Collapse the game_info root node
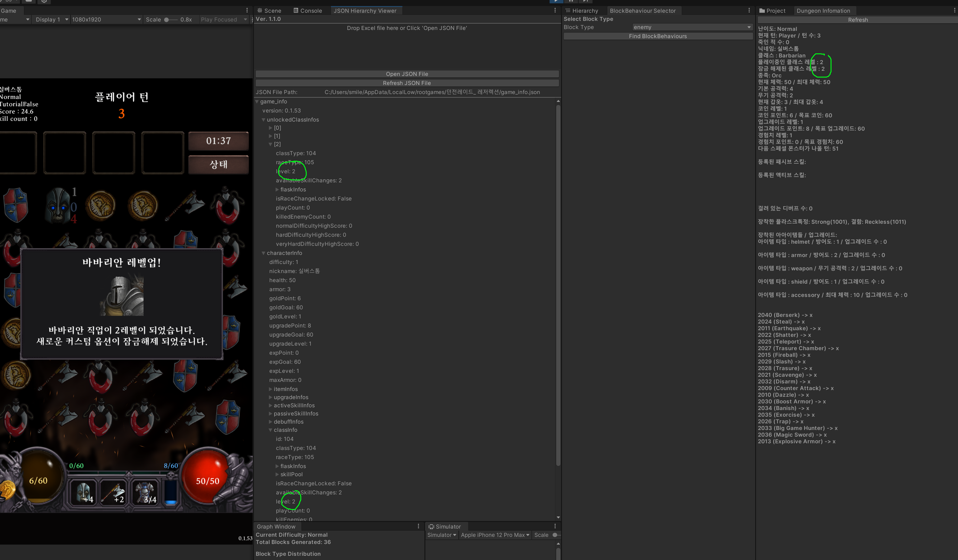Screen dimensions: 958x560 pyautogui.click(x=257, y=102)
